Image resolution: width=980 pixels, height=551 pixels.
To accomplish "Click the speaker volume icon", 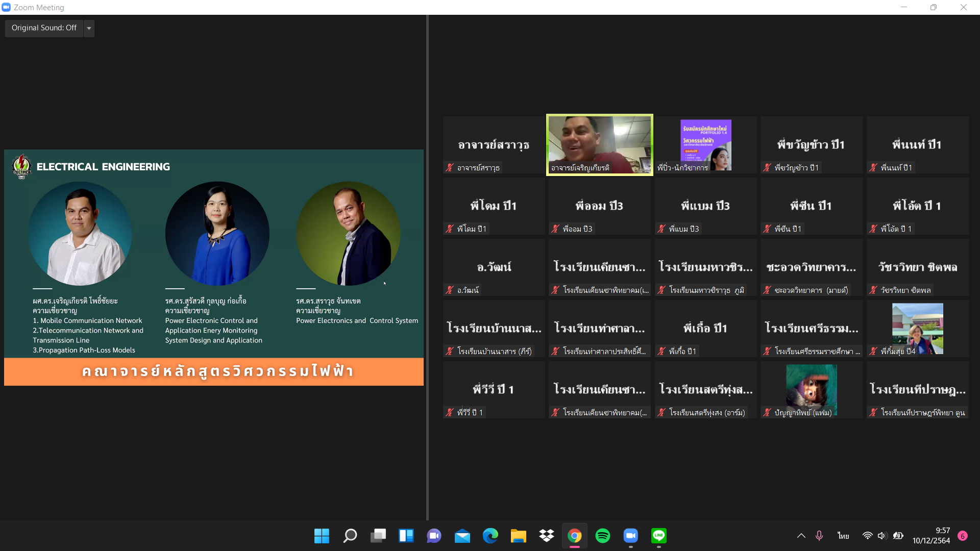I will tap(882, 536).
